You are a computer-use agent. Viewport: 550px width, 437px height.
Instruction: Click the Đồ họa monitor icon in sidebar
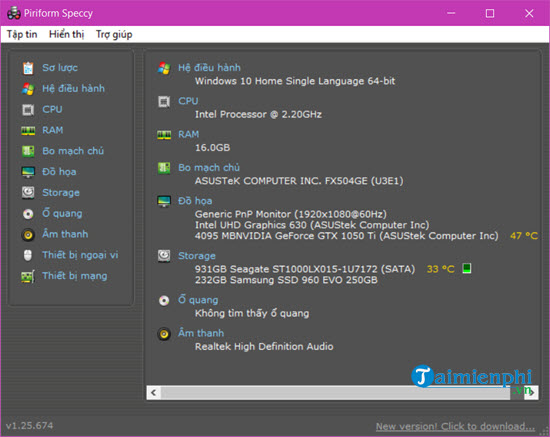tap(28, 172)
